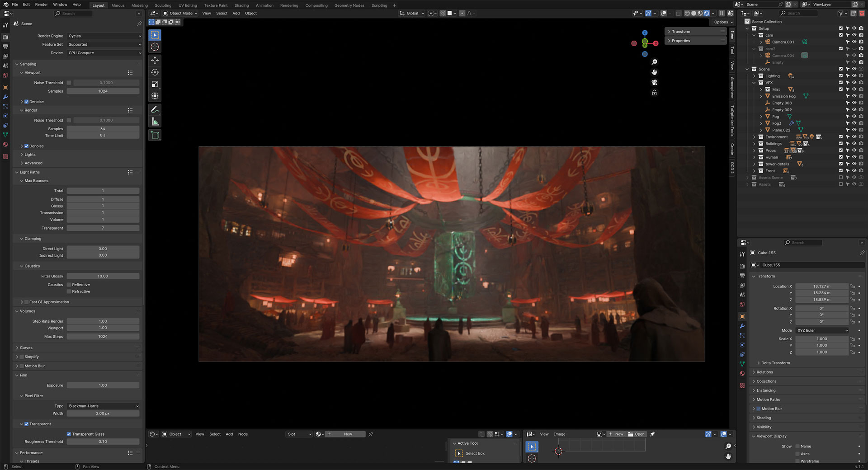Click the Zoom magnifier viewport icon
868x470 pixels.
(x=654, y=62)
